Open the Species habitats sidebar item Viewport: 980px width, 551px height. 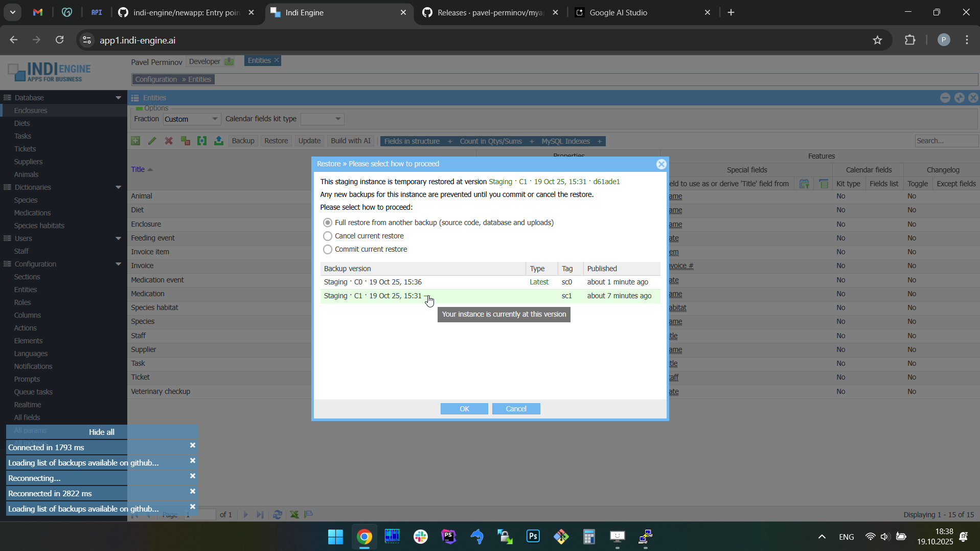39,226
